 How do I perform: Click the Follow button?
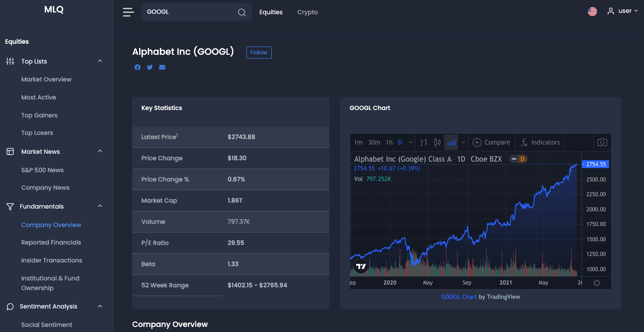click(259, 52)
